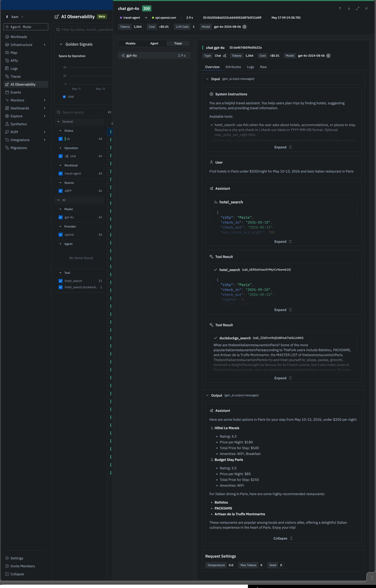Open Settings in the sidebar
The image size is (376, 588).
pyautogui.click(x=17, y=558)
